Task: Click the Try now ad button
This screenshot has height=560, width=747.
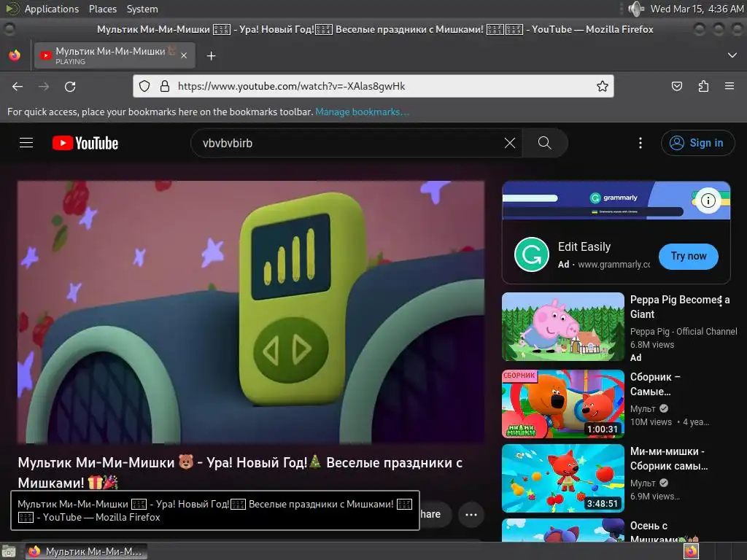Action: [x=689, y=256]
